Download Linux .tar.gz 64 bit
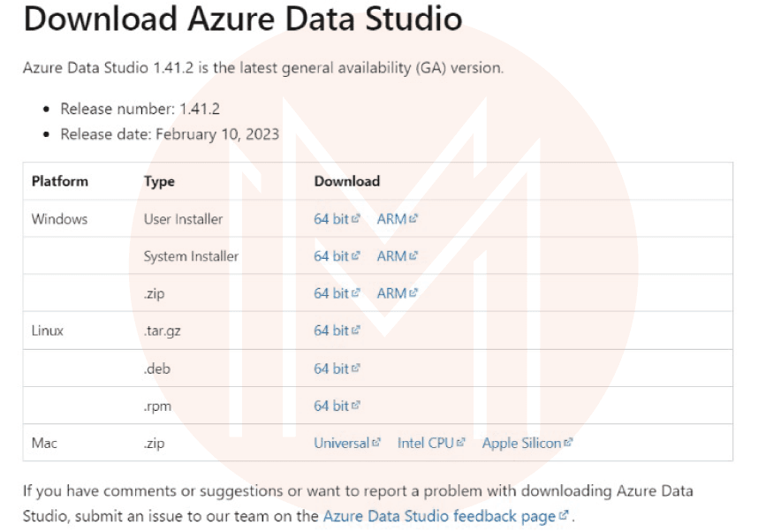The height and width of the screenshot is (532, 766). (x=331, y=331)
